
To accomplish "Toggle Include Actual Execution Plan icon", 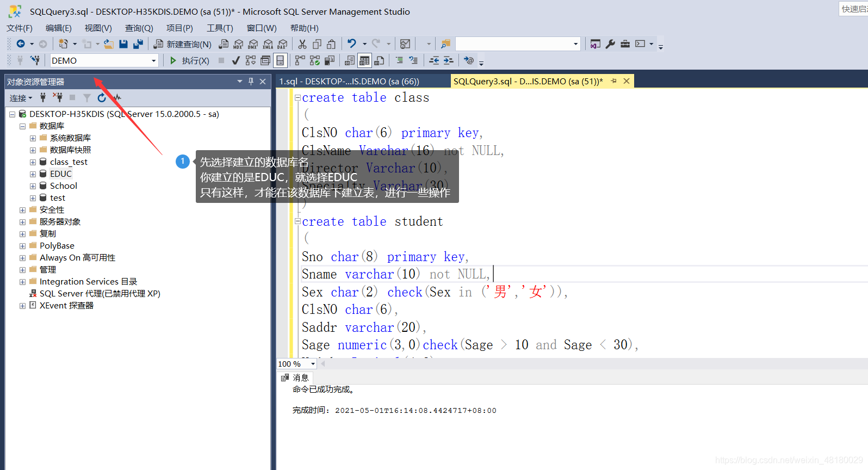I will [300, 60].
